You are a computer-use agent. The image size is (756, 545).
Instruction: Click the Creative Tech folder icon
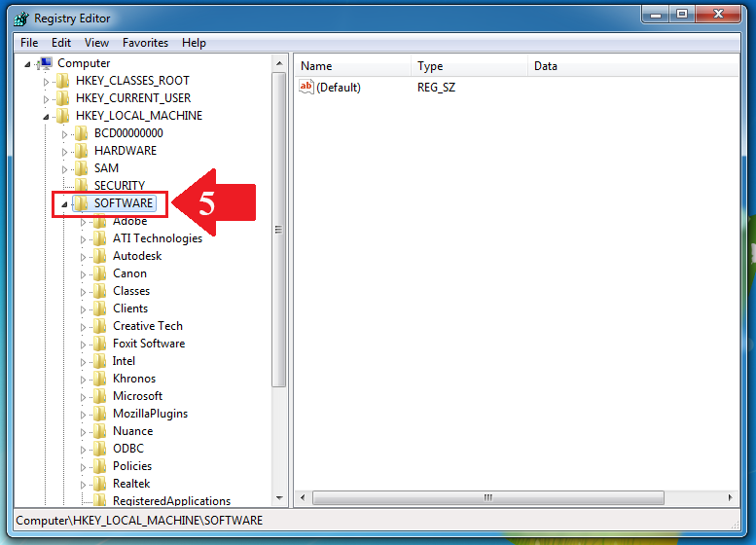(100, 326)
